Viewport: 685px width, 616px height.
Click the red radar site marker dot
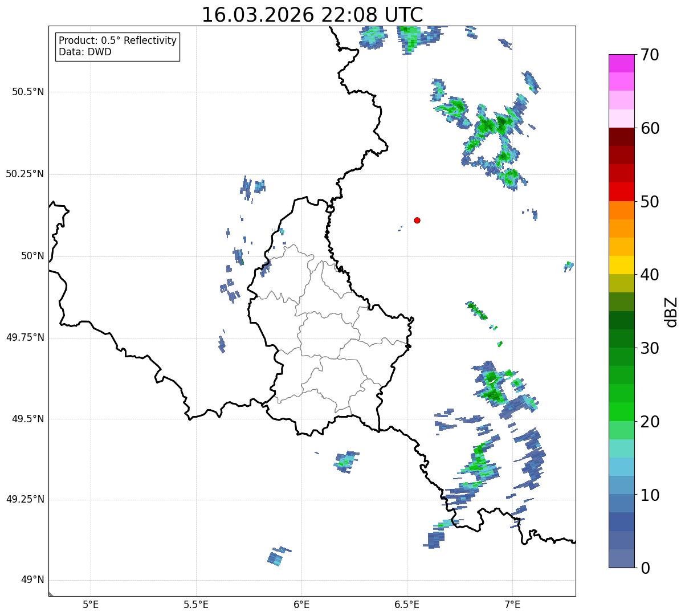tap(417, 220)
